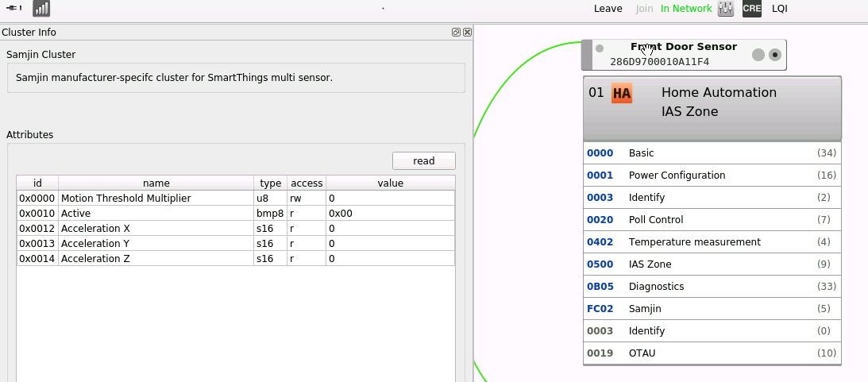
Task: Open the 0019 OTAU cluster
Action: (x=712, y=353)
